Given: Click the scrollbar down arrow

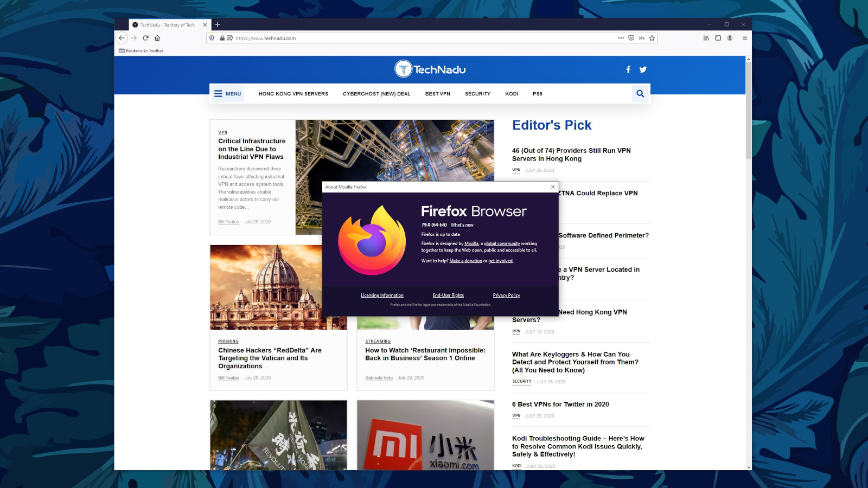Looking at the screenshot, I should click(749, 467).
